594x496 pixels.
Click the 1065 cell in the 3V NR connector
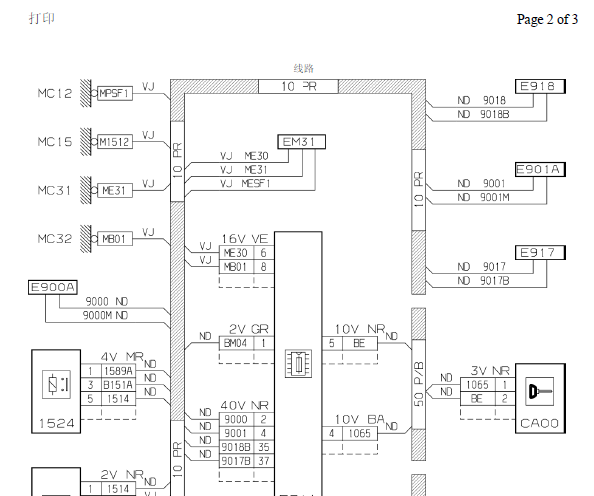(478, 385)
